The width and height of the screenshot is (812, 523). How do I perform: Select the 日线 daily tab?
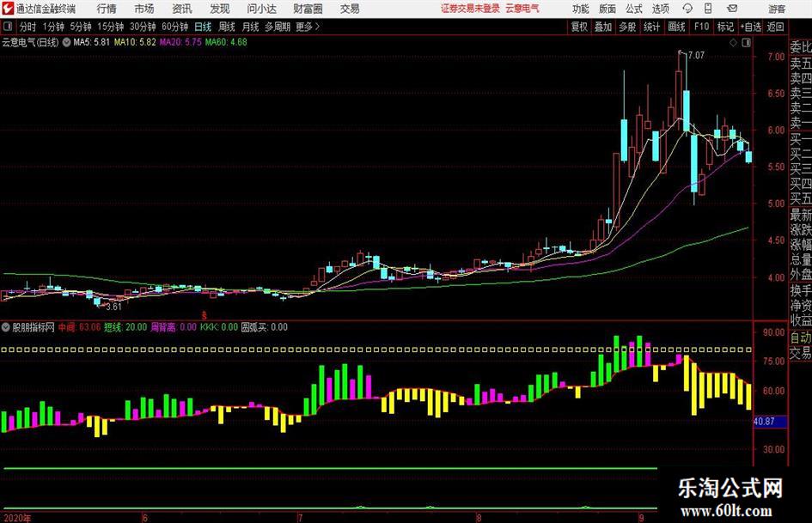pos(203,27)
